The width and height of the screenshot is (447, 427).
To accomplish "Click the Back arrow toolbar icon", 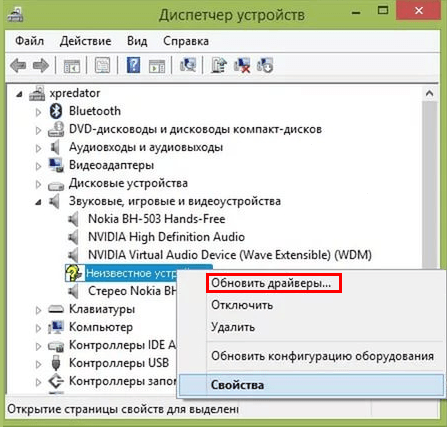I will pyautogui.click(x=18, y=65).
